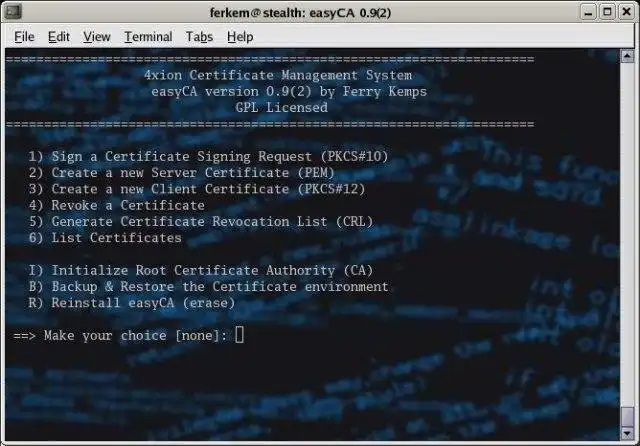Open the Help menu
Image resolution: width=640 pixels, height=446 pixels.
pyautogui.click(x=240, y=37)
